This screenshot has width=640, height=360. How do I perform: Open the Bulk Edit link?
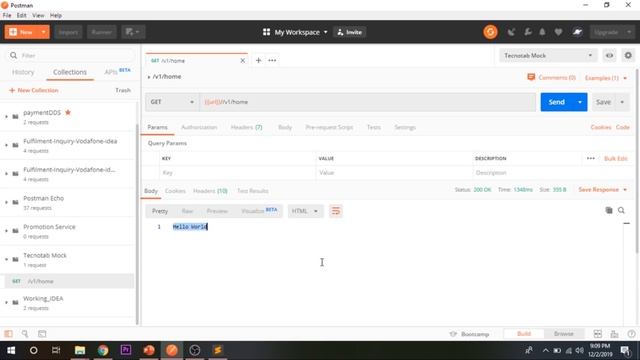pyautogui.click(x=616, y=158)
